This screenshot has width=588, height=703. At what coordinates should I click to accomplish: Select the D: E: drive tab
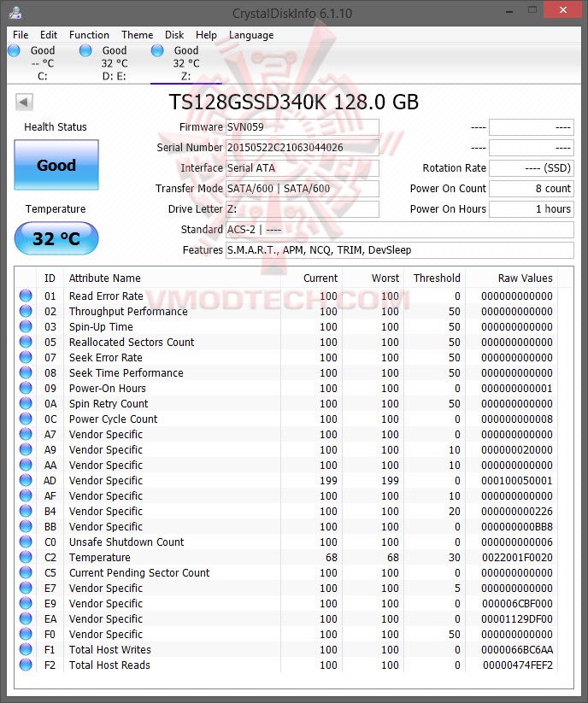(115, 63)
